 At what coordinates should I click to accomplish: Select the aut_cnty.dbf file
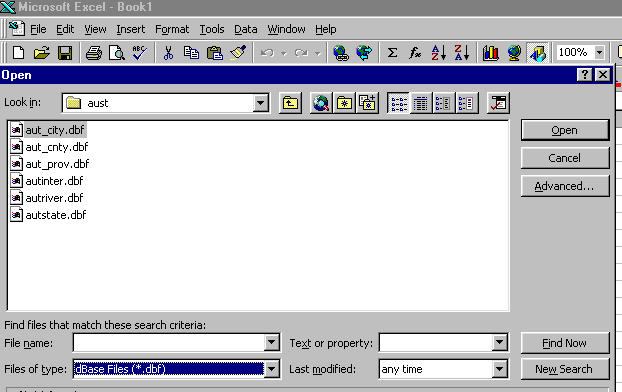pyautogui.click(x=49, y=147)
